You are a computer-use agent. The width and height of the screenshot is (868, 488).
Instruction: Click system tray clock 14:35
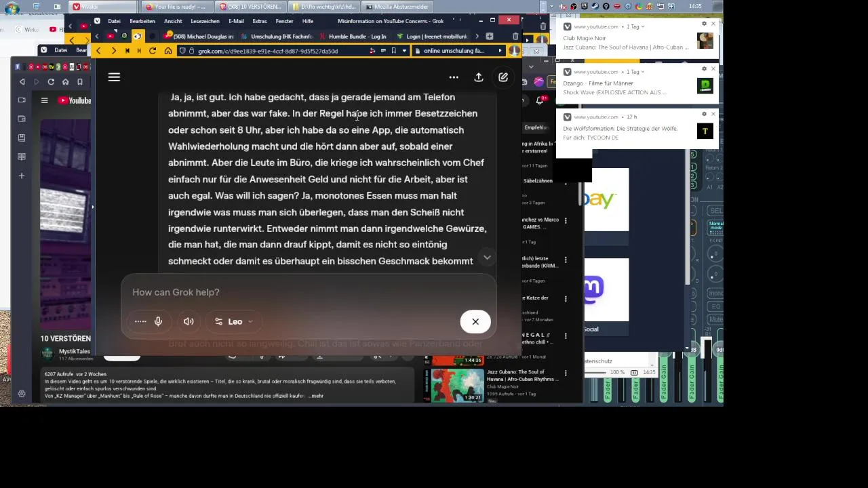pos(694,6)
